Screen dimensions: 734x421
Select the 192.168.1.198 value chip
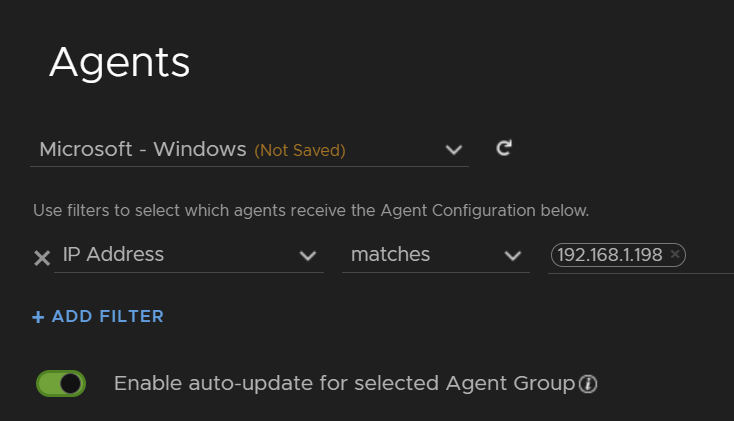coord(618,255)
